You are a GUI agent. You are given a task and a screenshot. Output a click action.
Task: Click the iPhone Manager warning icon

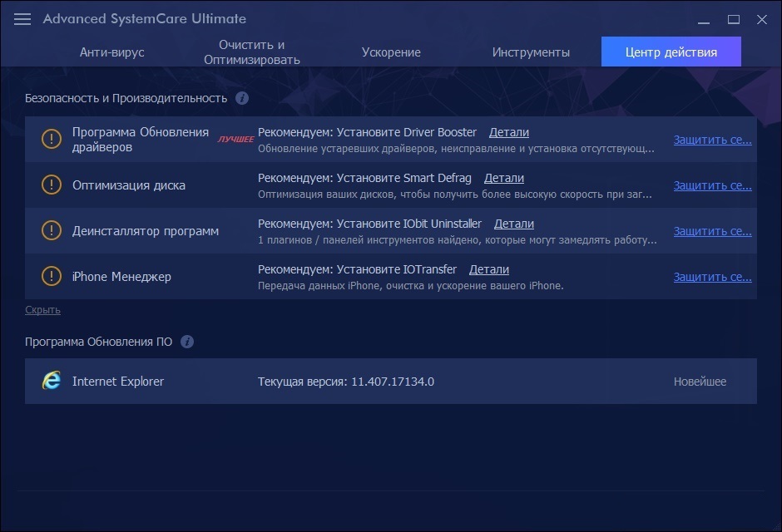[x=52, y=277]
